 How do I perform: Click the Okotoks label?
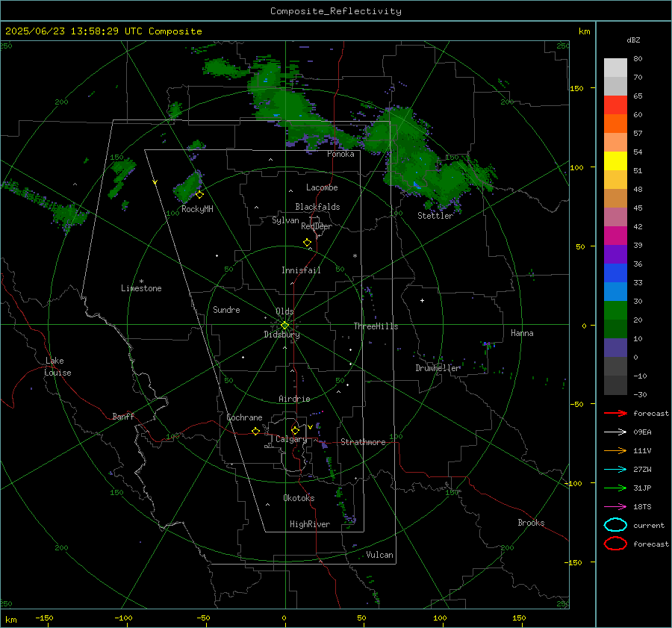click(299, 497)
